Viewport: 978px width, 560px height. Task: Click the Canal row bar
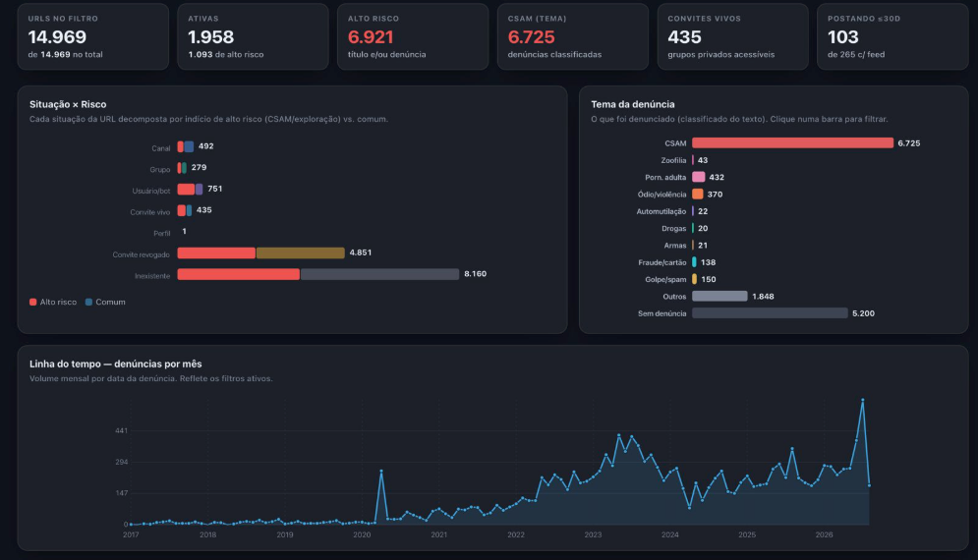(x=185, y=146)
